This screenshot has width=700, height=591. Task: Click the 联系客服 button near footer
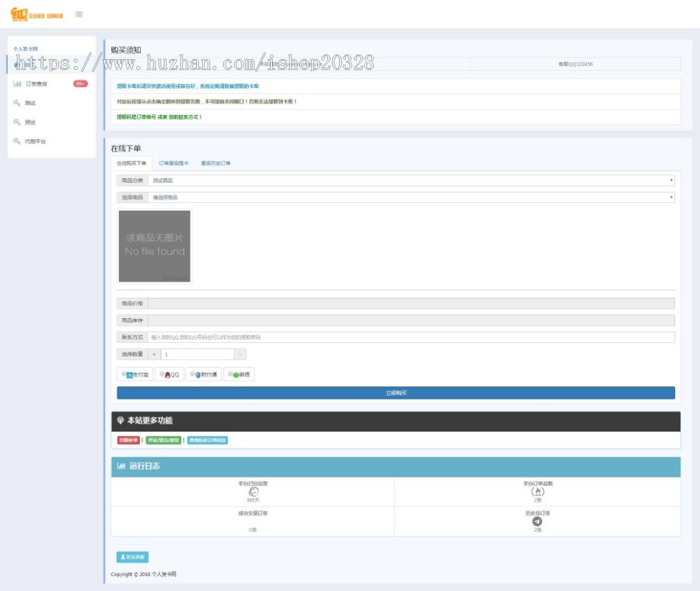[x=131, y=557]
